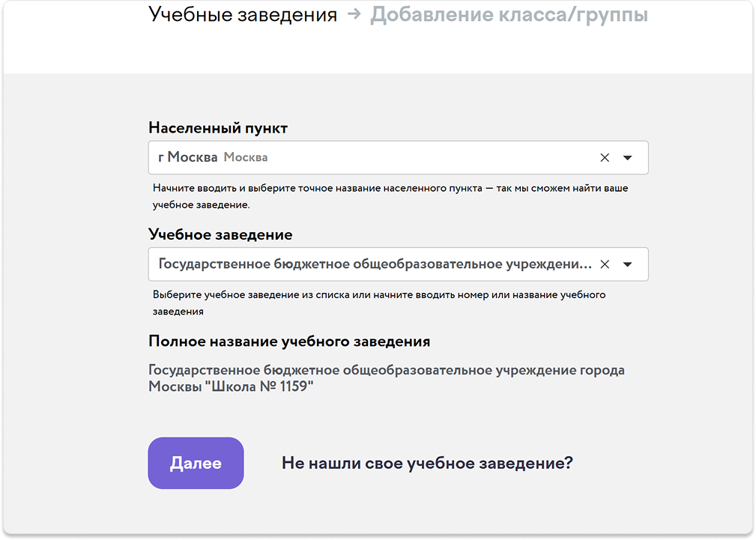Viewport: 756px width, 540px height.
Task: Open the Населенный пункт dropdown arrow
Action: point(627,158)
